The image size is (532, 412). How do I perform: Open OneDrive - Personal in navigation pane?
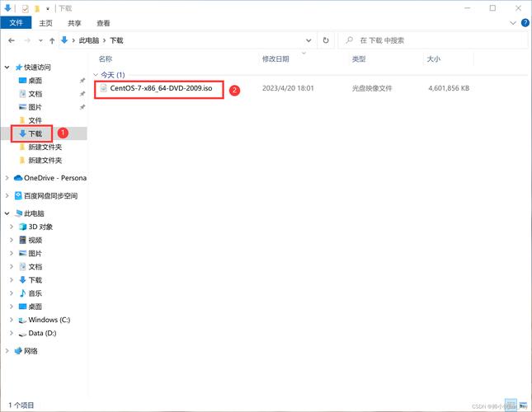tap(55, 177)
